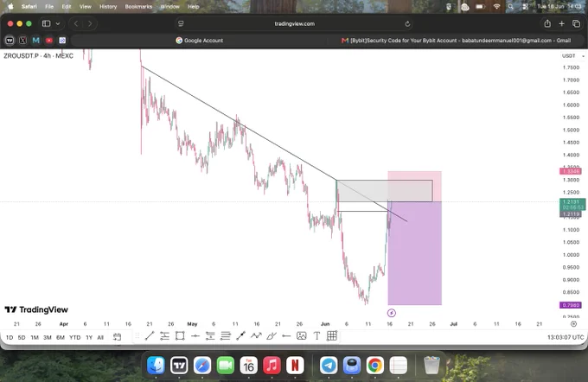588x382 pixels.
Task: Open Control Center in menu bar
Action: pos(525,6)
